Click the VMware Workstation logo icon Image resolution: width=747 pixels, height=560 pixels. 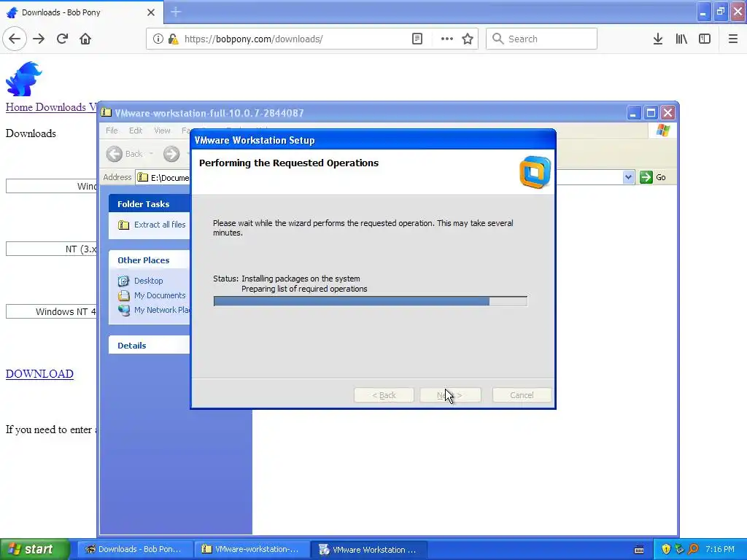[535, 172]
